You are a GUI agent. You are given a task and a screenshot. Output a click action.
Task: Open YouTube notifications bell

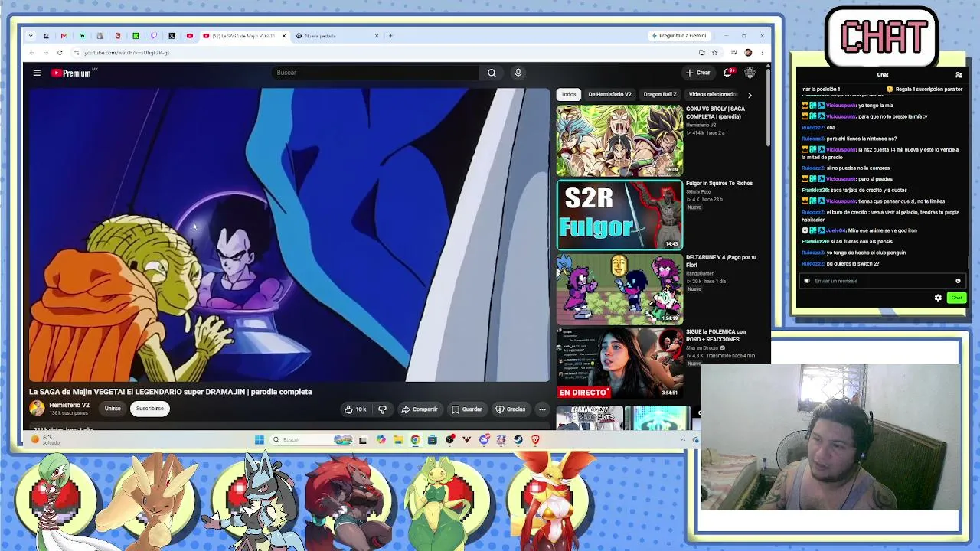[728, 73]
